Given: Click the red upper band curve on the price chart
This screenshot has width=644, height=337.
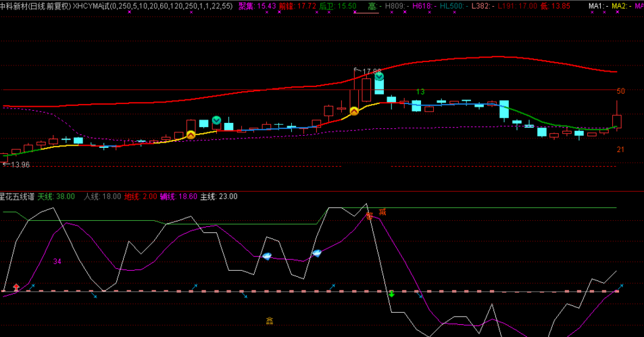Looking at the screenshot, I should pyautogui.click(x=309, y=86).
